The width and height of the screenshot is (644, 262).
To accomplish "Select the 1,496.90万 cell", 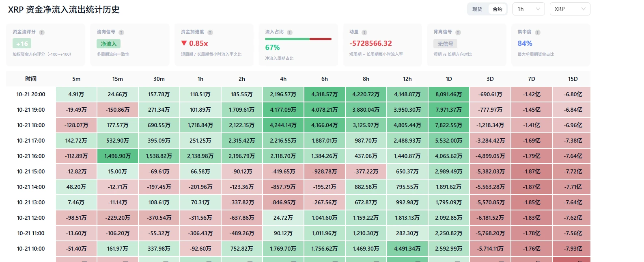I will pos(118,156).
